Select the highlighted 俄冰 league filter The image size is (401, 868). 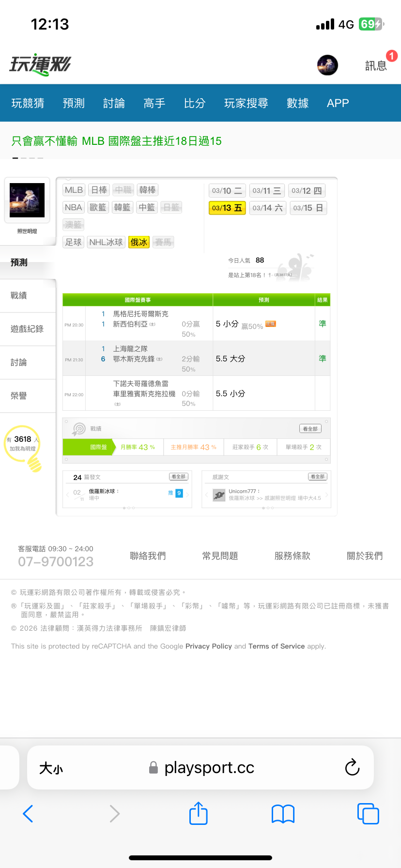[139, 242]
